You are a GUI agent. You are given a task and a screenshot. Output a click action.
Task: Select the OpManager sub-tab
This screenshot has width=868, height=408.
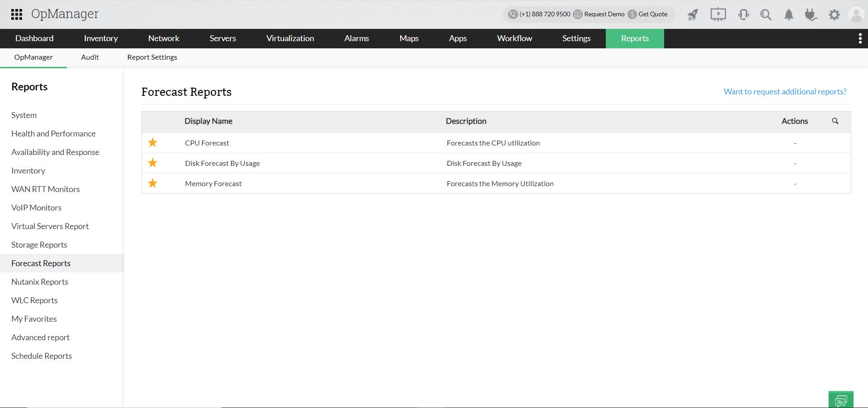pyautogui.click(x=33, y=57)
